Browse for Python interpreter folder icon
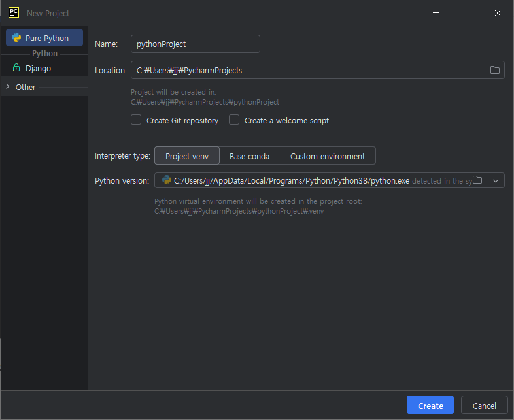This screenshot has height=420, width=514. pyautogui.click(x=477, y=180)
